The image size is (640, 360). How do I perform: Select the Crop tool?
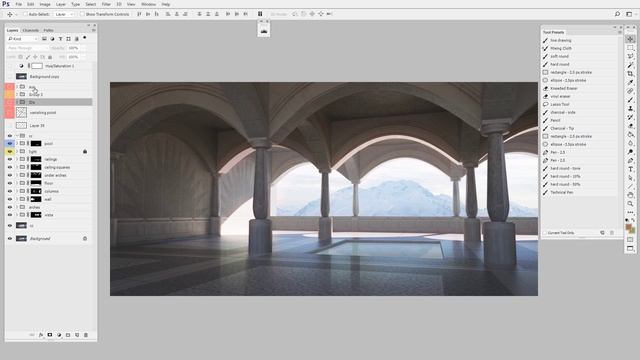[630, 74]
